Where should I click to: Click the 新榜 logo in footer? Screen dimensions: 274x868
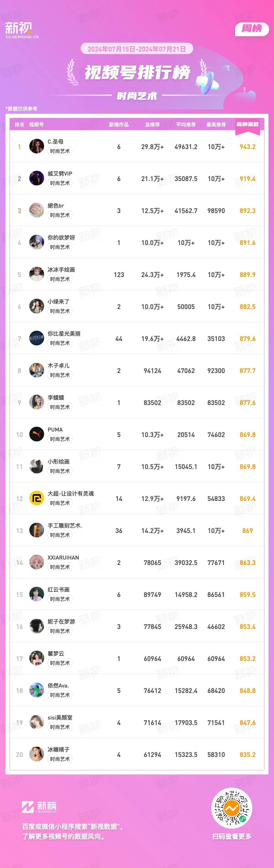pos(39,807)
